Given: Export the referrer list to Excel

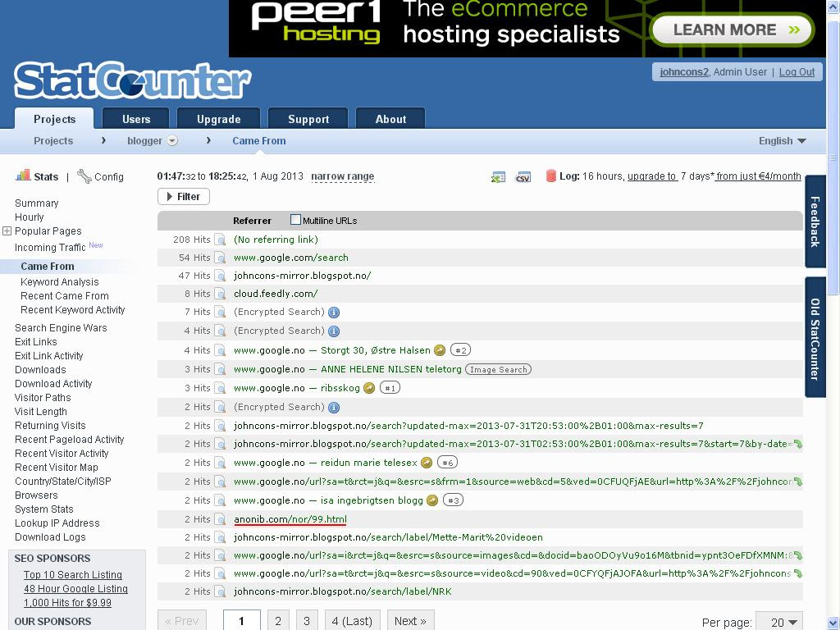Looking at the screenshot, I should (498, 177).
